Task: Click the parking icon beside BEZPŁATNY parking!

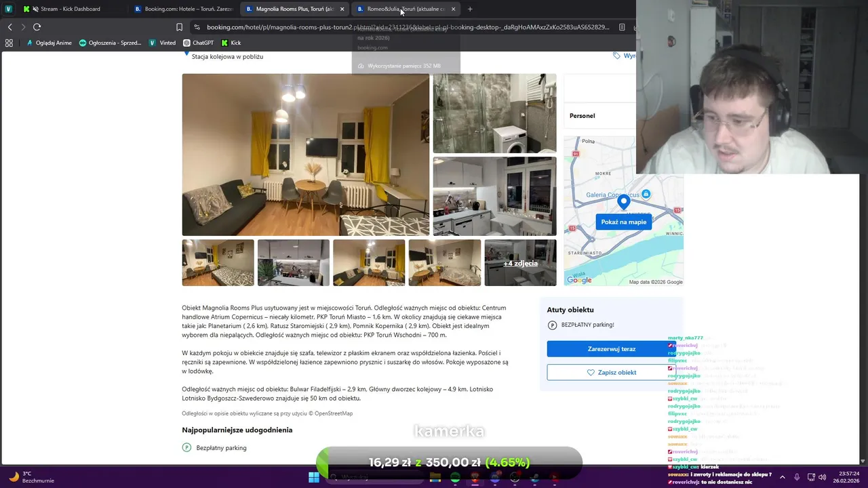Action: [x=552, y=325]
